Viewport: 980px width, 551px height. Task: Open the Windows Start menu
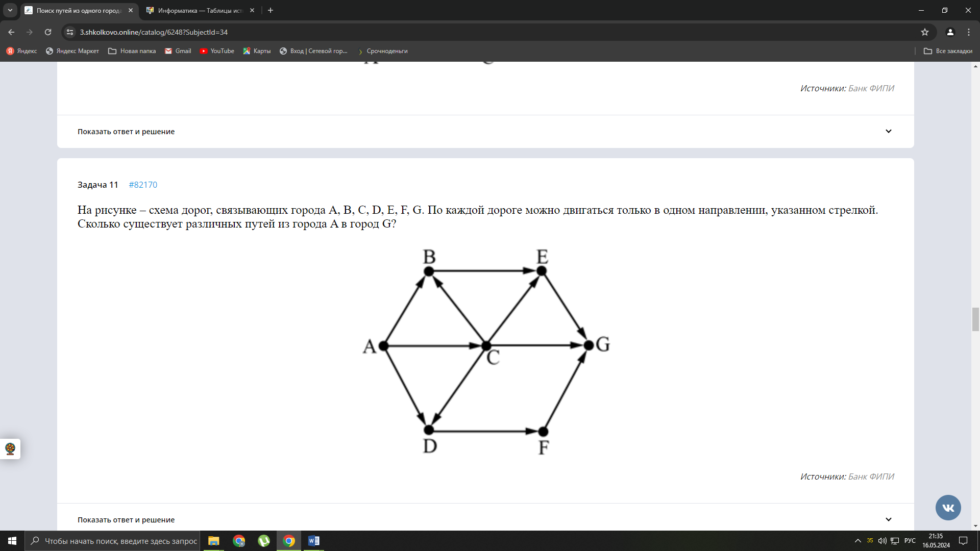[x=12, y=541]
